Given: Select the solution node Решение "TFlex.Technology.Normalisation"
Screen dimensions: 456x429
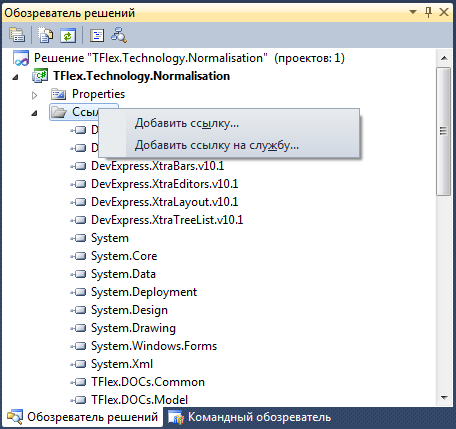Looking at the screenshot, I should point(189,58).
